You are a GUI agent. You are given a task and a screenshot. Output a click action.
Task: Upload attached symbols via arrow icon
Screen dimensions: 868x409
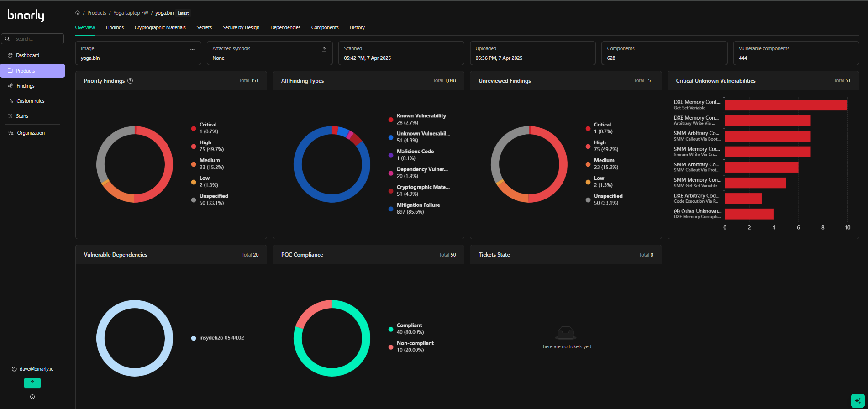coord(324,49)
